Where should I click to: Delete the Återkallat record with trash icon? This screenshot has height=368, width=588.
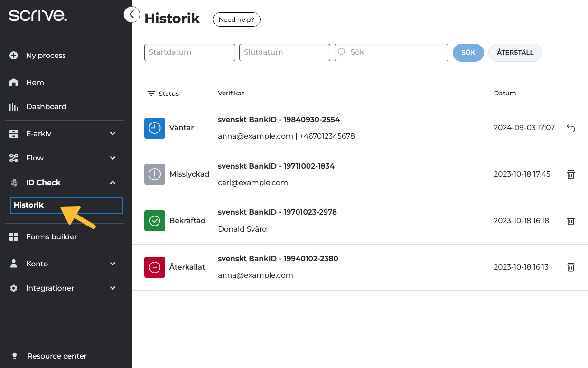point(570,267)
